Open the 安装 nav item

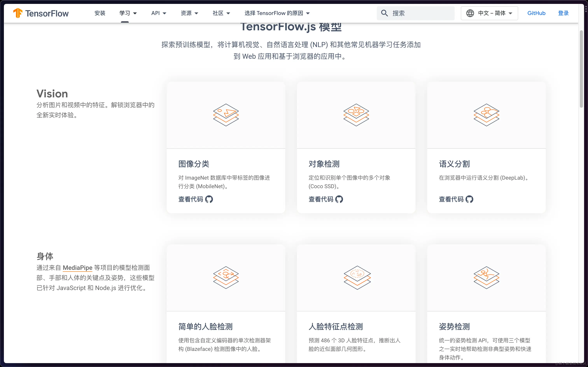(x=100, y=13)
